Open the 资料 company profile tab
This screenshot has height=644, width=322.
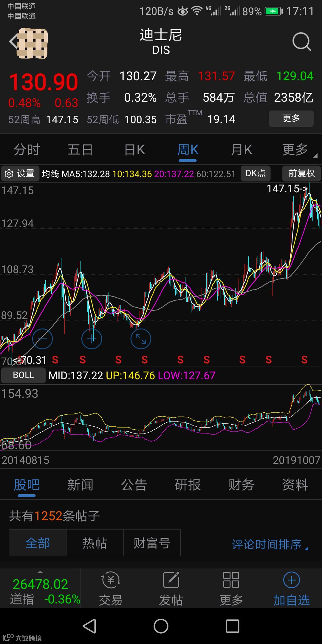[295, 485]
